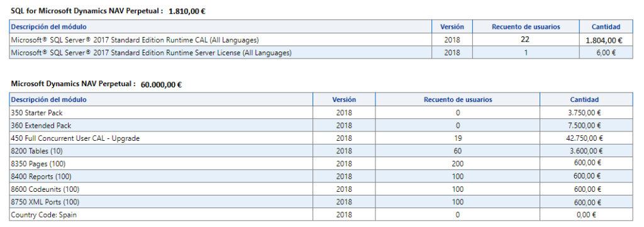644x227 pixels.
Task: Click Recuento de usuarios header in NAV table
Action: click(458, 99)
